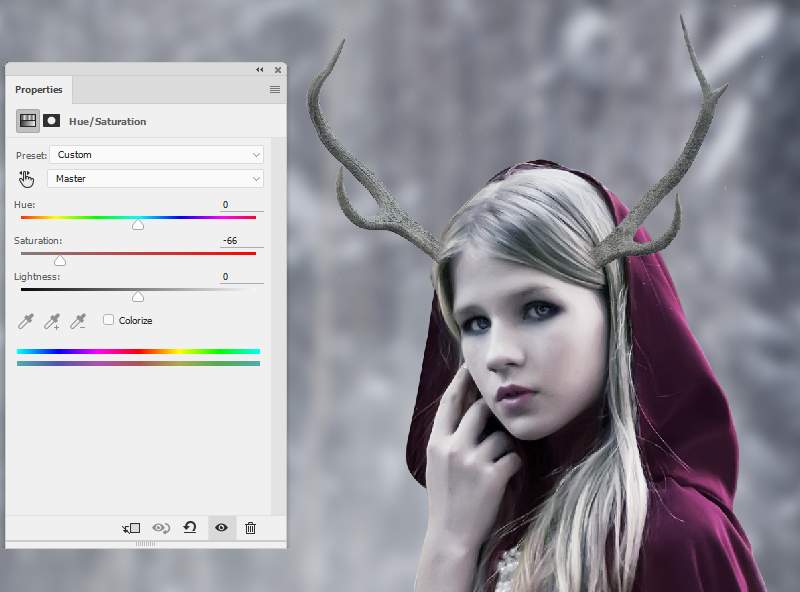Reset adjustment to default values
Viewport: 800px width, 592px height.
pyautogui.click(x=190, y=528)
